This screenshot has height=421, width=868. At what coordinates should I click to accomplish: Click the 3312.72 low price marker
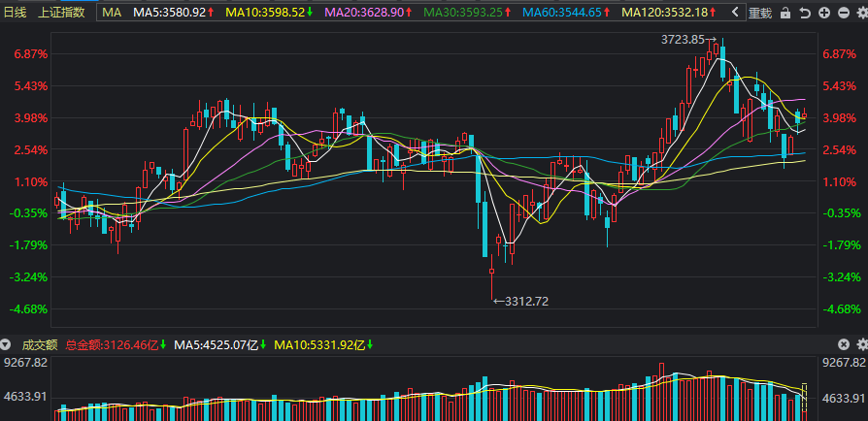[521, 302]
